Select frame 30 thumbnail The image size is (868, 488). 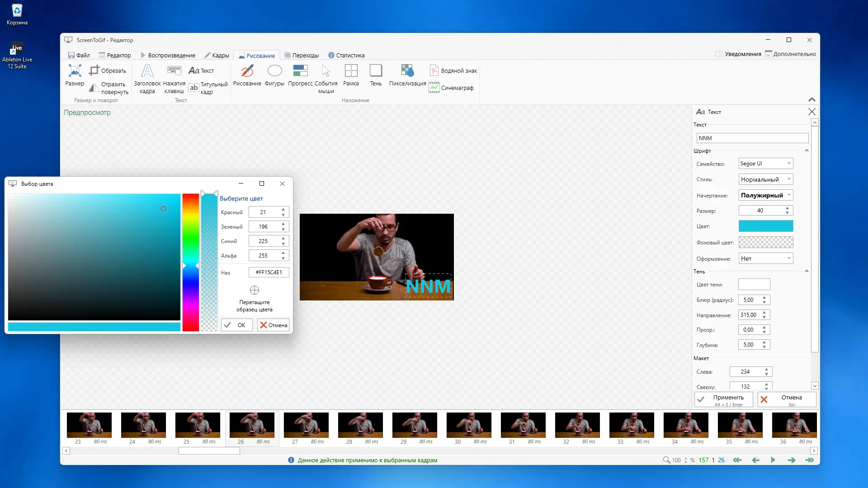click(x=469, y=425)
